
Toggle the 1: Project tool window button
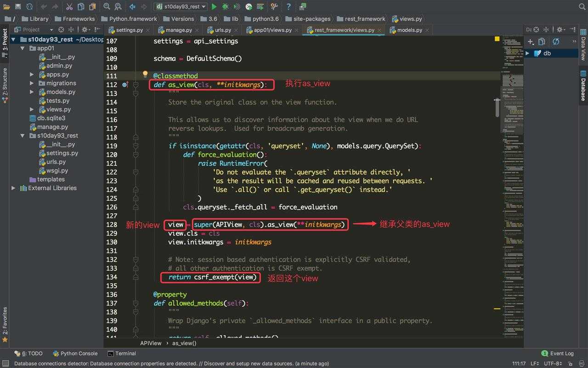point(5,43)
